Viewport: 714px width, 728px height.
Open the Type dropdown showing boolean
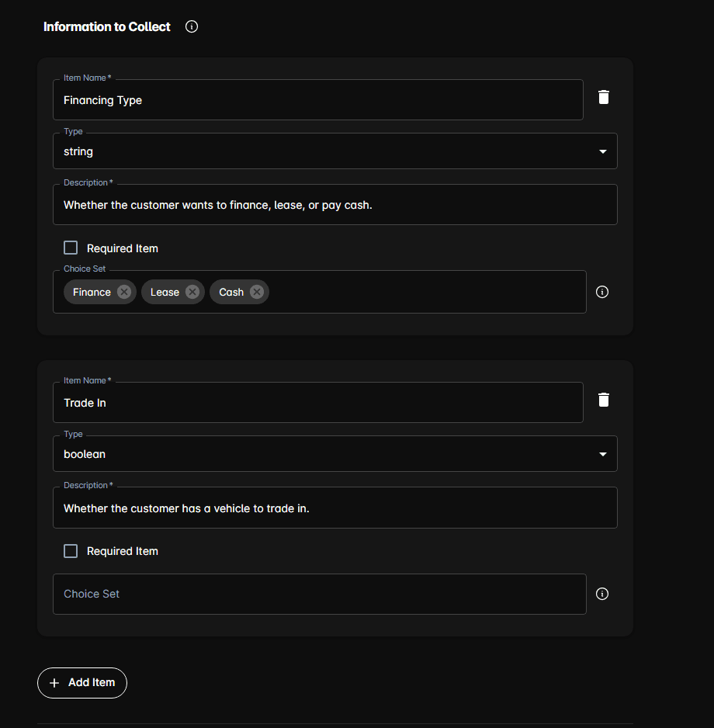click(x=335, y=454)
